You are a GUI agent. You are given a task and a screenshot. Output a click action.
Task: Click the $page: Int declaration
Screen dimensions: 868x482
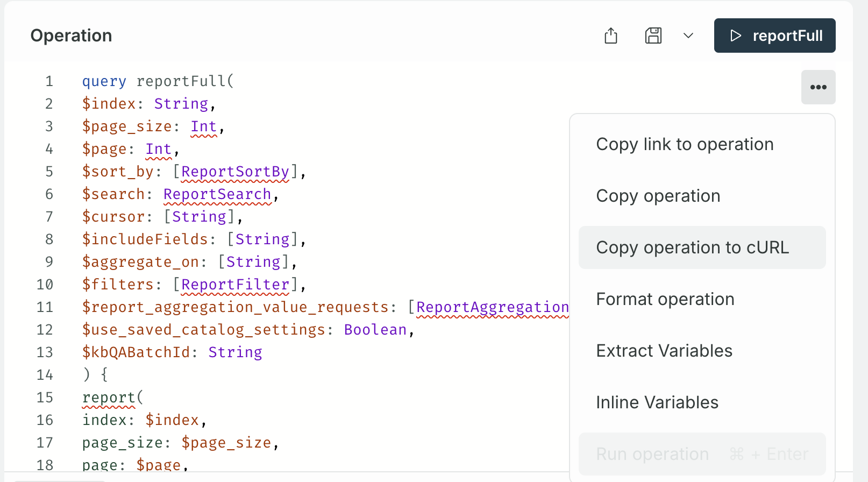click(131, 149)
